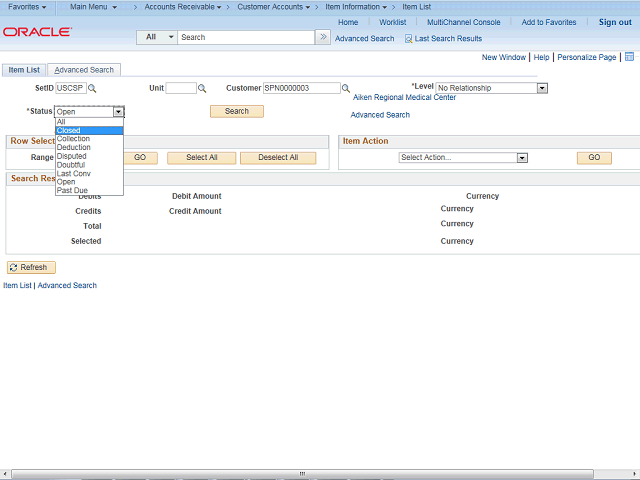The width and height of the screenshot is (640, 480).
Task: Open Customer Accounts breadcrumb menu
Action: tap(273, 7)
